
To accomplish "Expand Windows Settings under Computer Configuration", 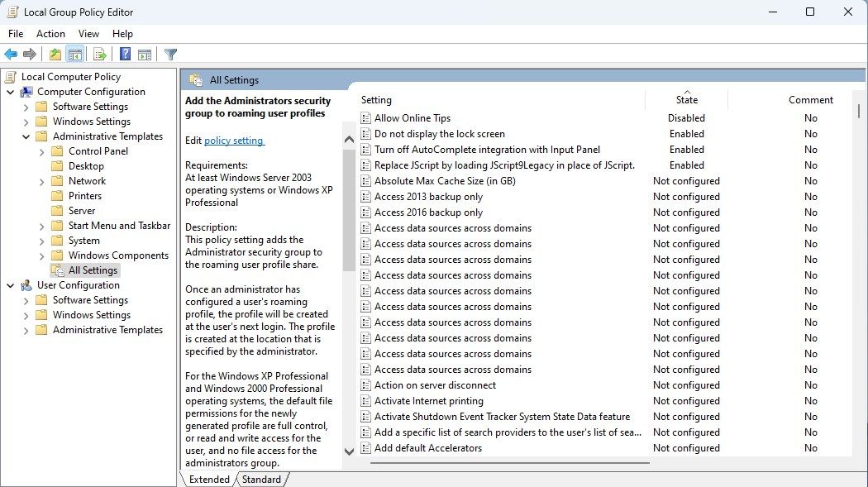I will (x=26, y=122).
